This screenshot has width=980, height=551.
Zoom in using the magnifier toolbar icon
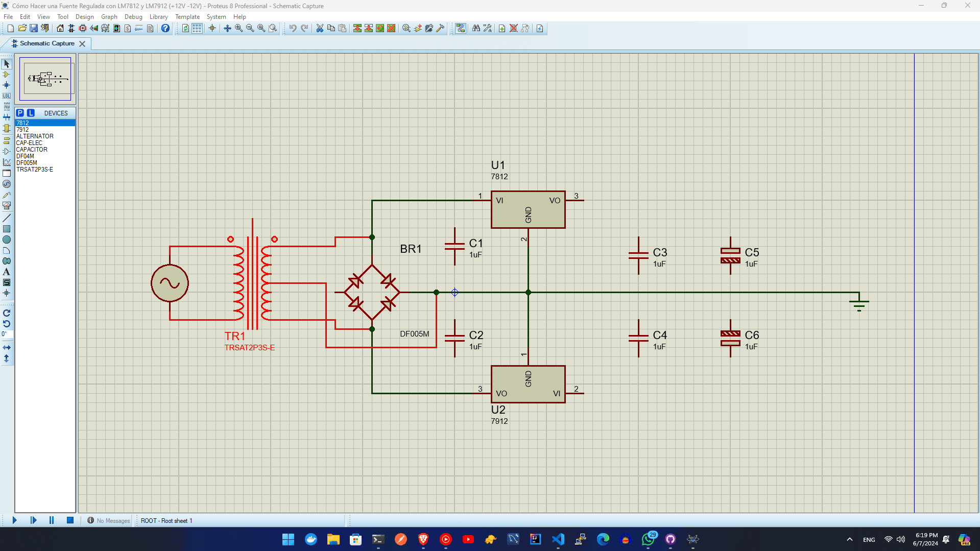pyautogui.click(x=238, y=29)
